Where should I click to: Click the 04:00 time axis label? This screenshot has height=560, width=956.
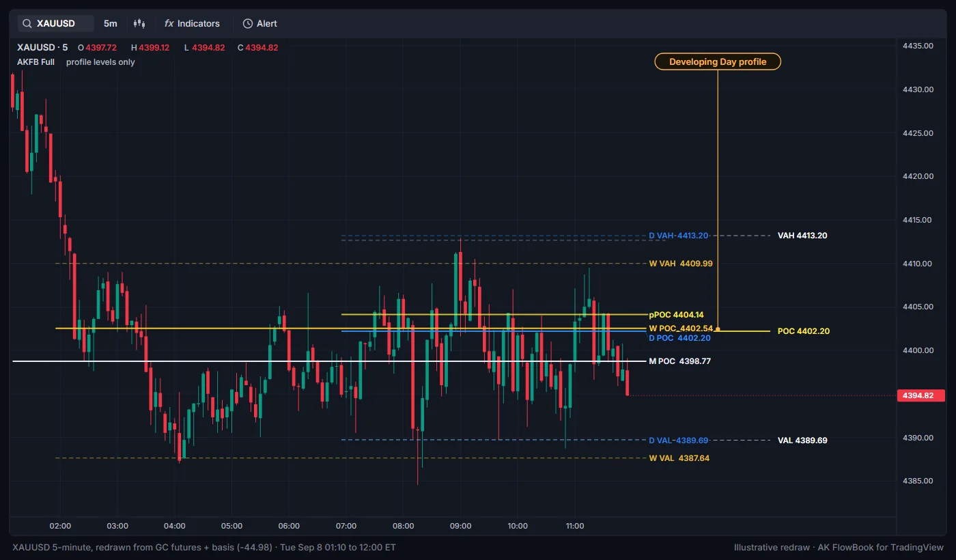click(x=175, y=526)
